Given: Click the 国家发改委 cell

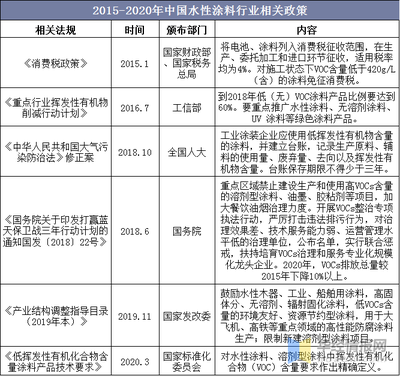Looking at the screenshot, I should click(x=187, y=316).
